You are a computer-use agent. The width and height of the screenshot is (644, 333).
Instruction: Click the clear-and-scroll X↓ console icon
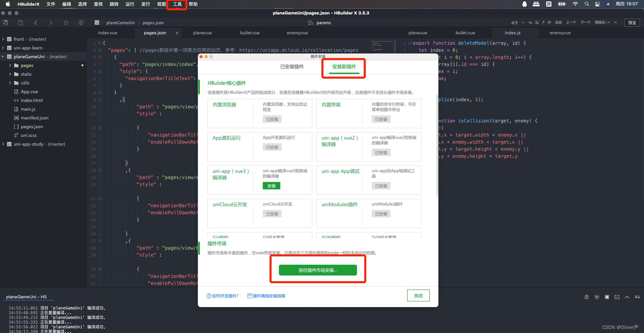click(x=637, y=297)
